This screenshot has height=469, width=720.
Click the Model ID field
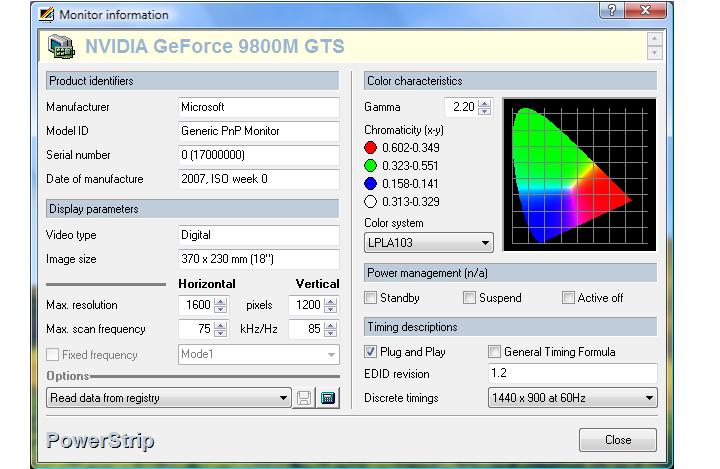(x=259, y=131)
